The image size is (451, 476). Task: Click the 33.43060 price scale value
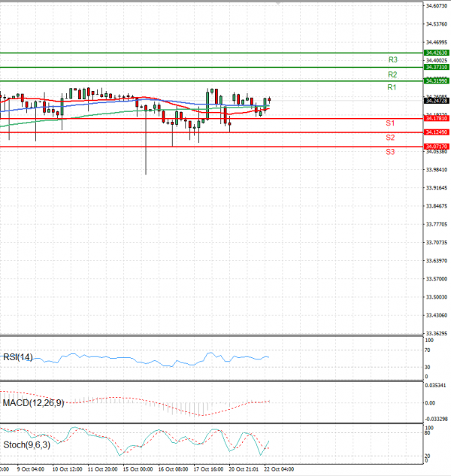[x=437, y=315]
